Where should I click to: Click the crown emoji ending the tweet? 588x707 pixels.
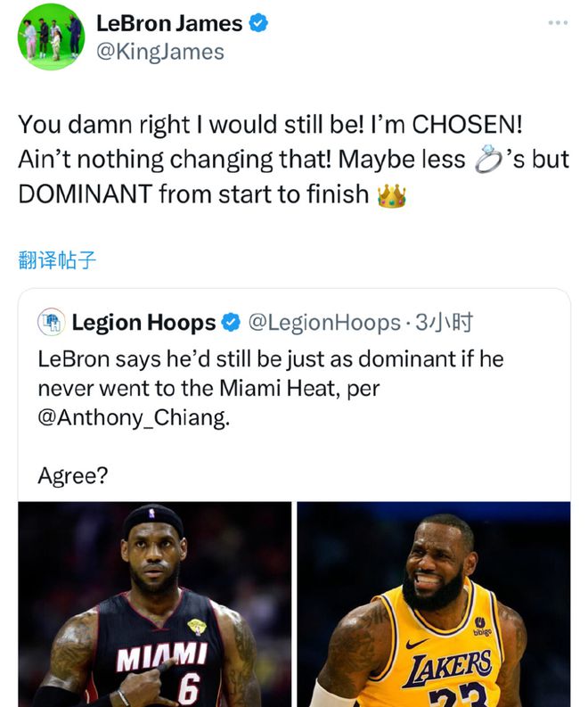click(391, 194)
